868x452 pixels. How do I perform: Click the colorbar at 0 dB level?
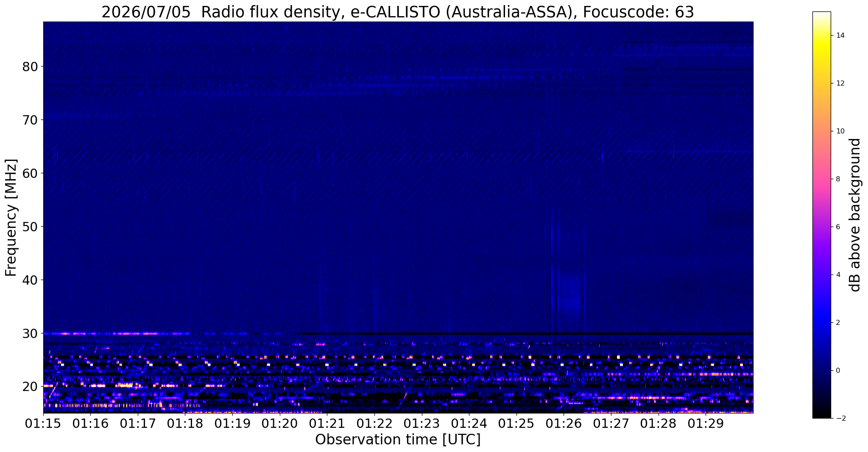coord(821,370)
